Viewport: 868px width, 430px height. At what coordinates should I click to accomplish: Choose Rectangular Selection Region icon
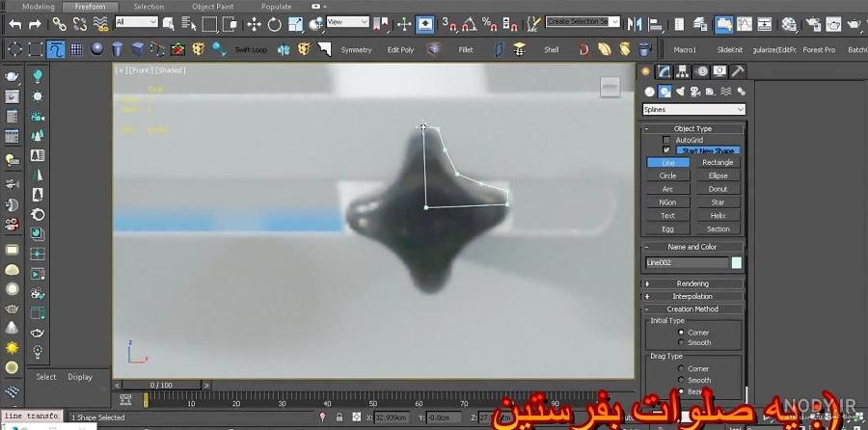[209, 24]
